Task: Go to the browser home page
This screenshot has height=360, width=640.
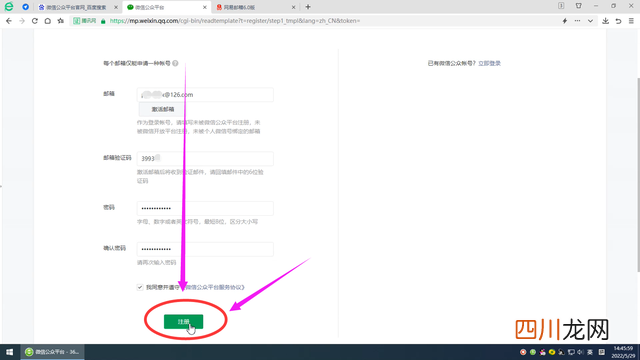Action: point(48,21)
